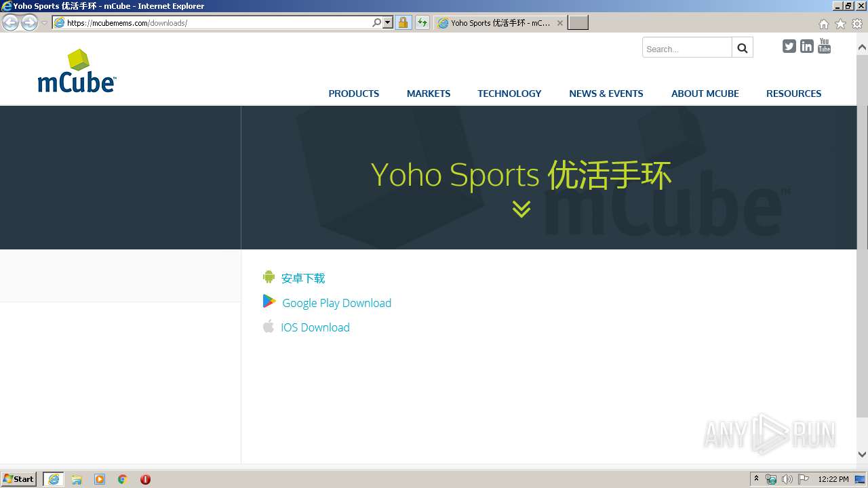
Task: Click the Android robot icon
Action: 269,277
